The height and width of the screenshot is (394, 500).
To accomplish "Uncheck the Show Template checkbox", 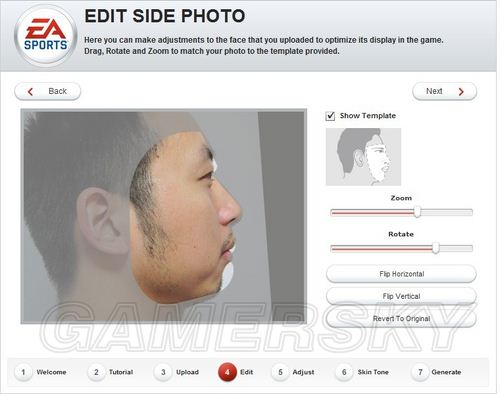I will point(330,116).
